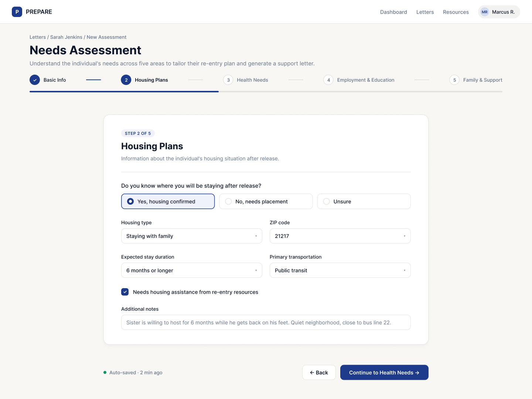Open Letters in top navigation
532x399 pixels.
click(x=425, y=12)
